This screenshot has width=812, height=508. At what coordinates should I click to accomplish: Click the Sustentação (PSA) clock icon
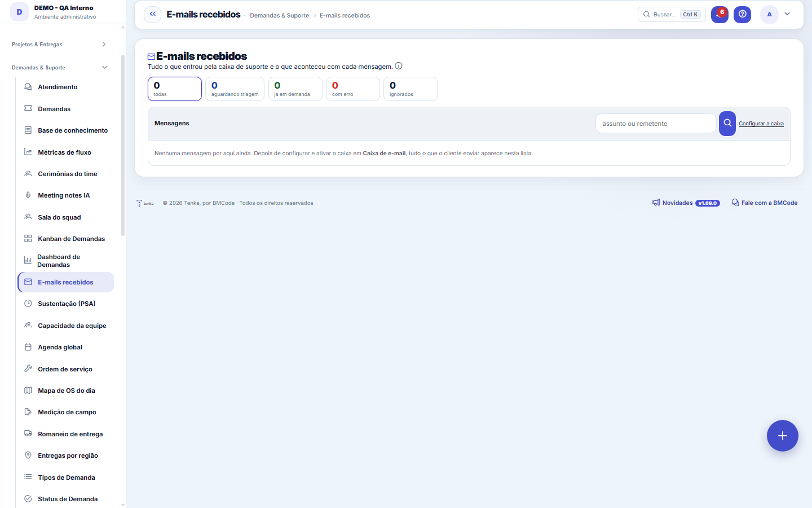pos(28,304)
